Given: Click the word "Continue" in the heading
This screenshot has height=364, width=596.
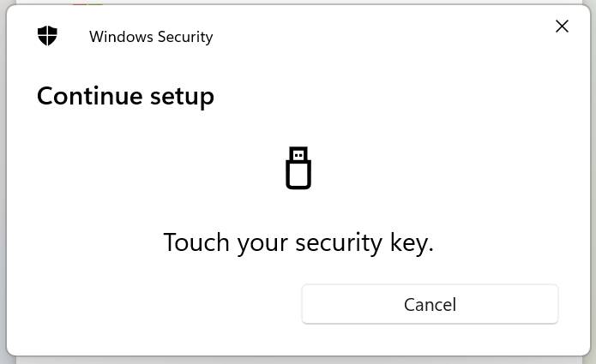Looking at the screenshot, I should [90, 96].
